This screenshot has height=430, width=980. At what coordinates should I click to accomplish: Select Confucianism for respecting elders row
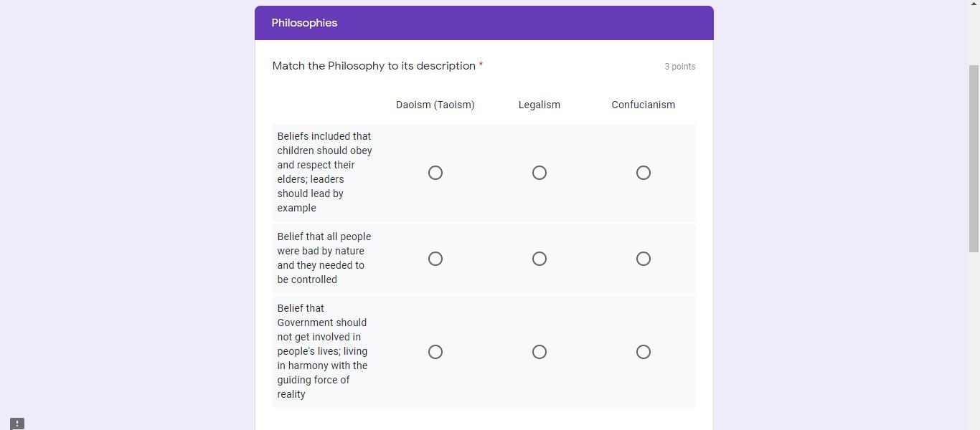pos(644,173)
